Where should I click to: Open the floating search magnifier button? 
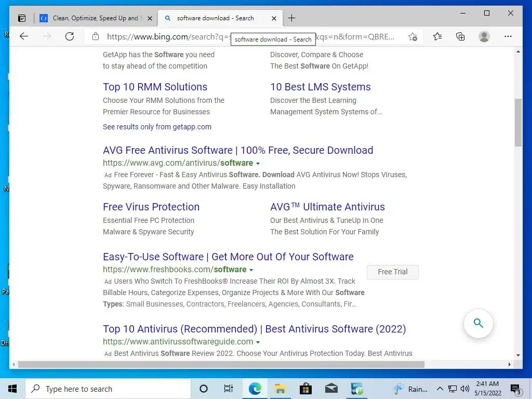[x=478, y=323]
